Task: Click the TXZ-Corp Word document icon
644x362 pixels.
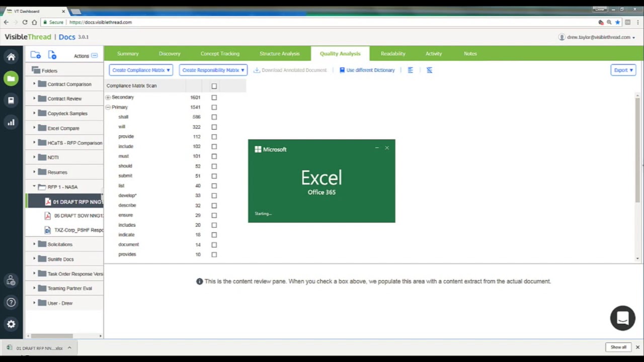Action: (x=48, y=230)
